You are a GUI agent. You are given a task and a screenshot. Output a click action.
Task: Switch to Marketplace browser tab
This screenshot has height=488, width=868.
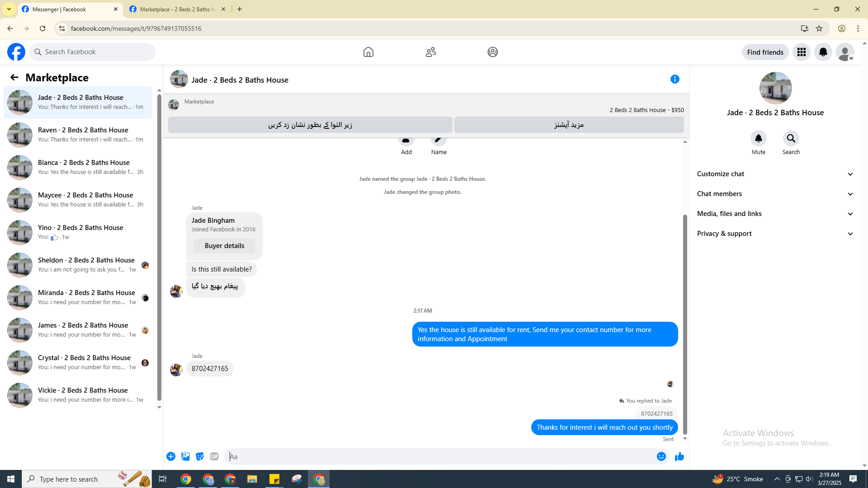pos(177,9)
